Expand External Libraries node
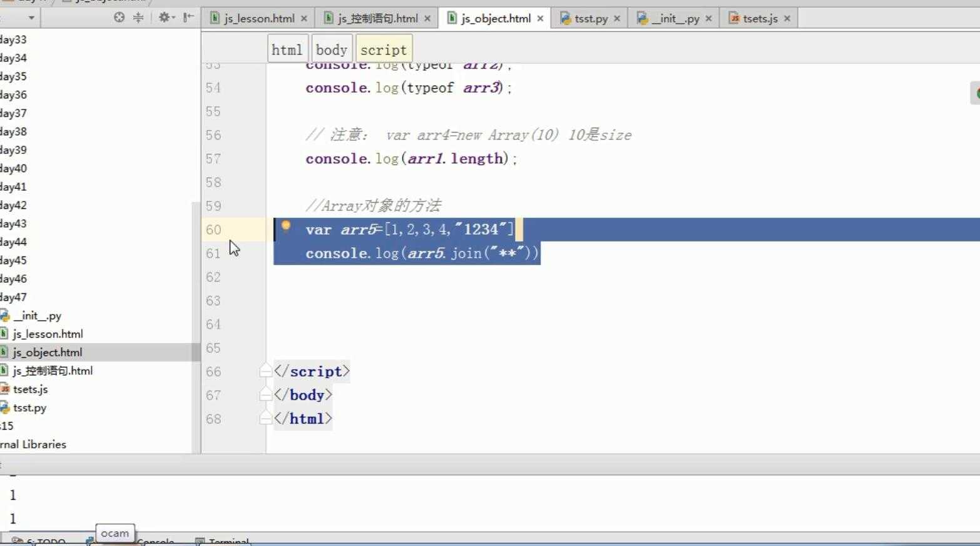The width and height of the screenshot is (980, 546). click(33, 444)
